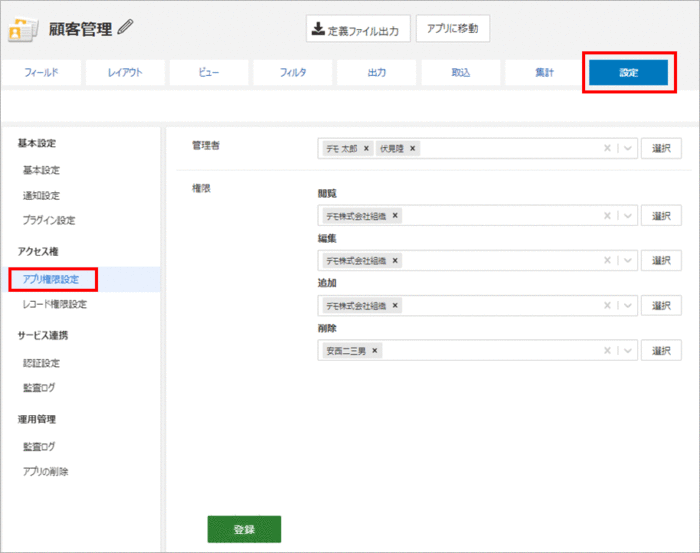Screen dimensions: 700x553
Task: Select the 設定 tab
Action: pos(629,72)
